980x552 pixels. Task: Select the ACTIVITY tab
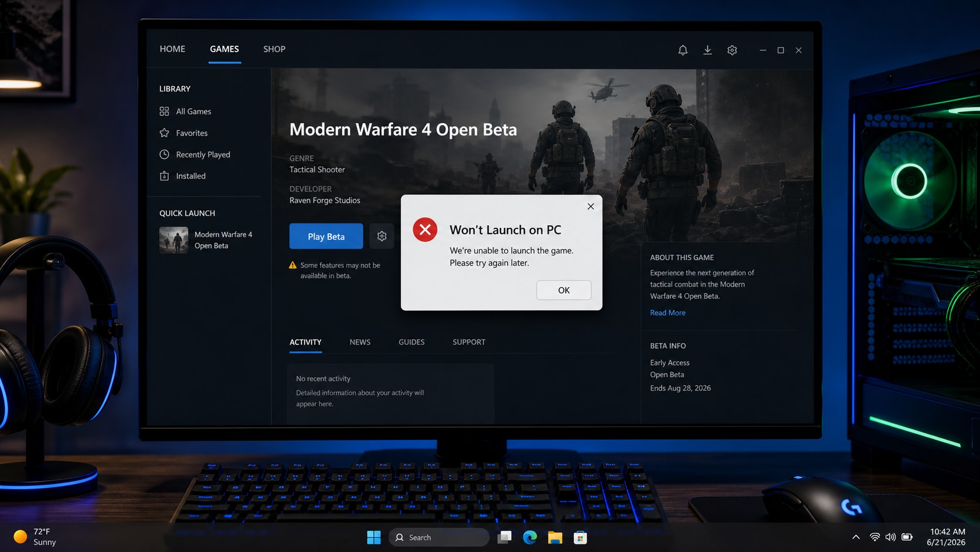(x=305, y=342)
